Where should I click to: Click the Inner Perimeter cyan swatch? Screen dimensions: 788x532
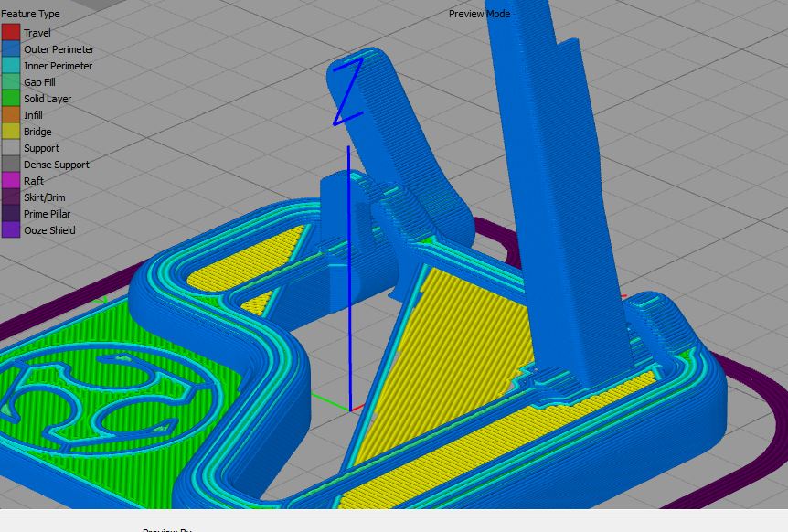(11, 66)
